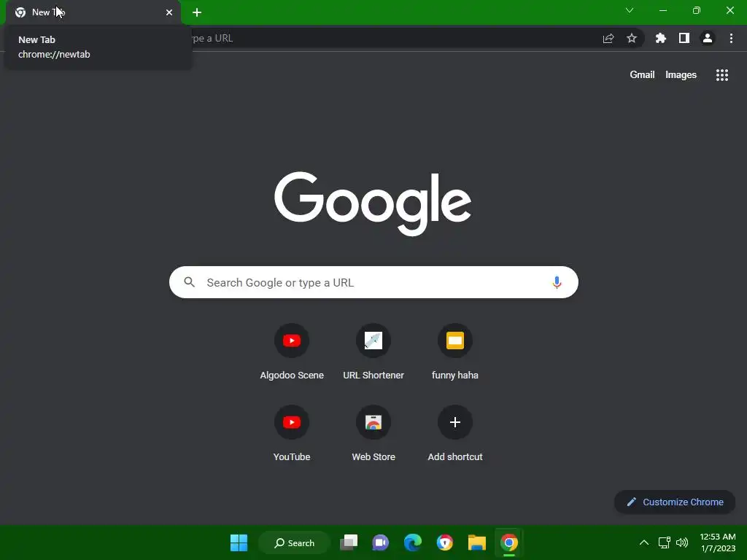Minimize the Chrome window

tap(662, 10)
